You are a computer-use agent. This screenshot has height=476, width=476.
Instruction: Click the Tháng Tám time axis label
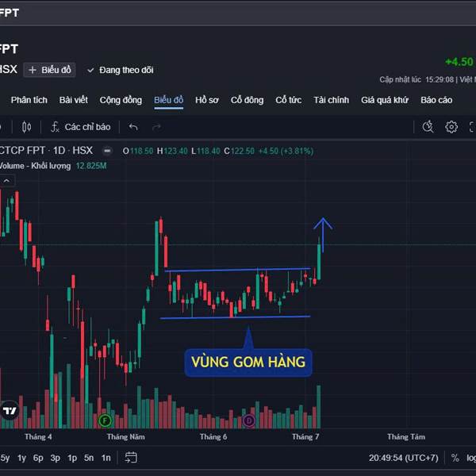point(406,437)
